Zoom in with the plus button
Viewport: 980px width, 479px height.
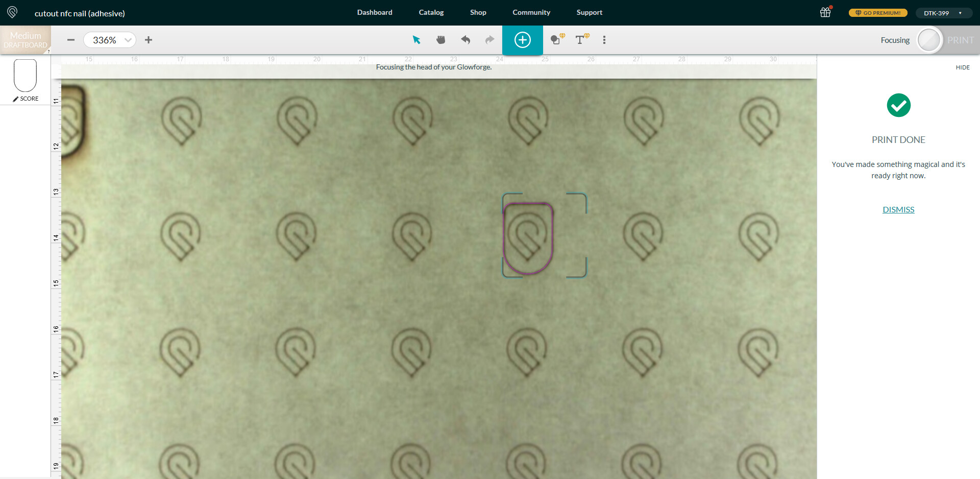click(149, 40)
